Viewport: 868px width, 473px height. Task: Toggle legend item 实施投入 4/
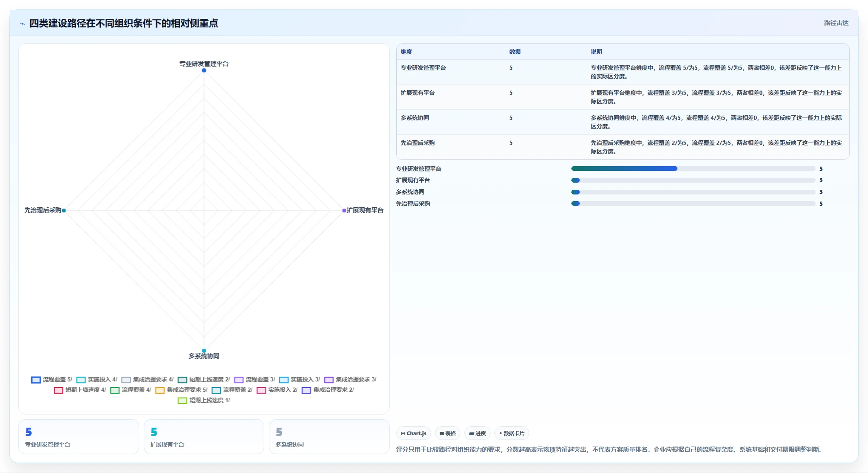(97, 380)
